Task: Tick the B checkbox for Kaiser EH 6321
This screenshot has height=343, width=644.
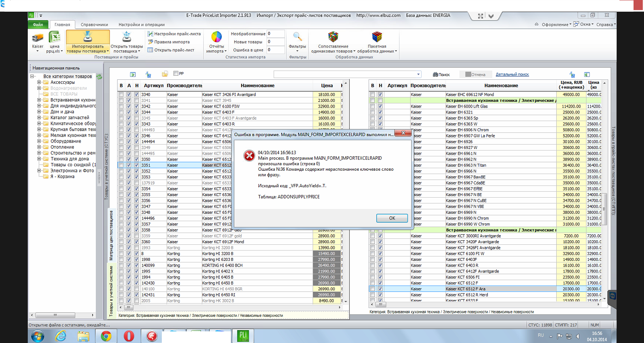Action: tap(372, 112)
